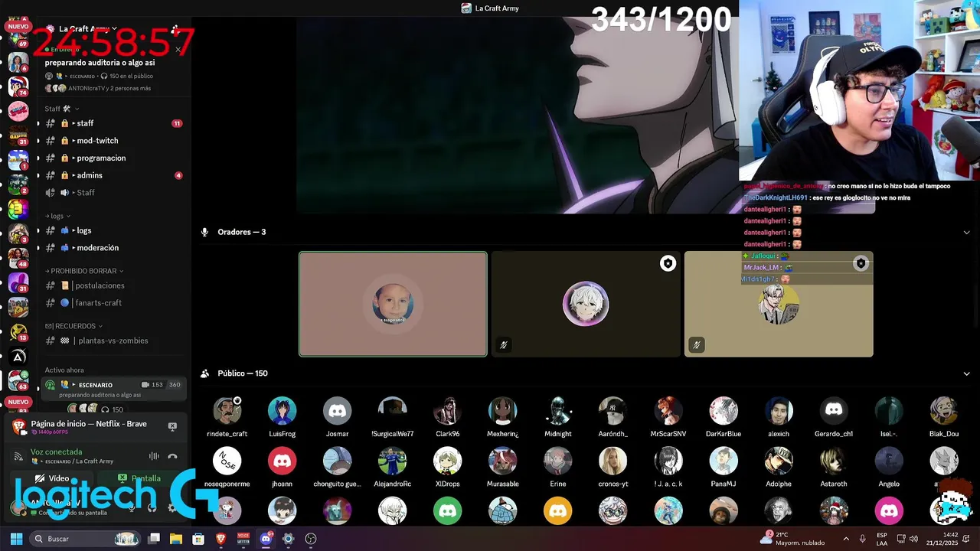The width and height of the screenshot is (980, 551).
Task: Open La Craft Army server dropdown
Action: 87,29
